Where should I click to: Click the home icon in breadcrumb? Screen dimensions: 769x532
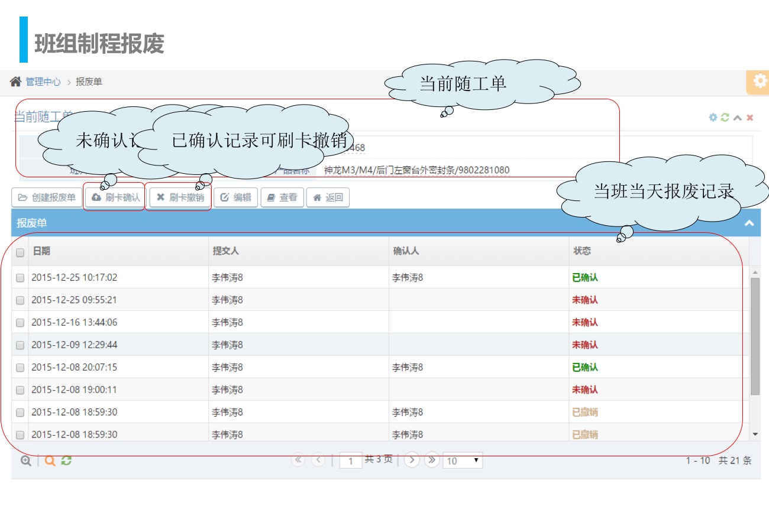click(15, 82)
